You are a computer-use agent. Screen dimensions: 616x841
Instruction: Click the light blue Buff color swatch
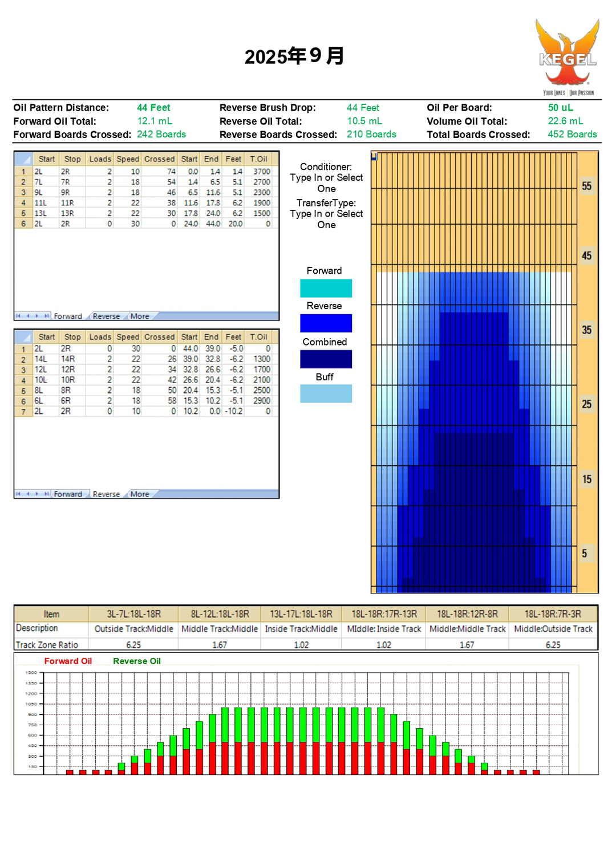tap(326, 393)
